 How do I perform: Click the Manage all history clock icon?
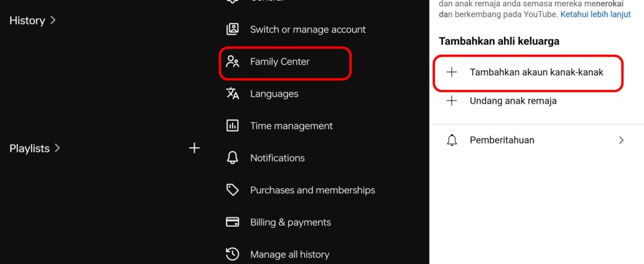point(233,254)
